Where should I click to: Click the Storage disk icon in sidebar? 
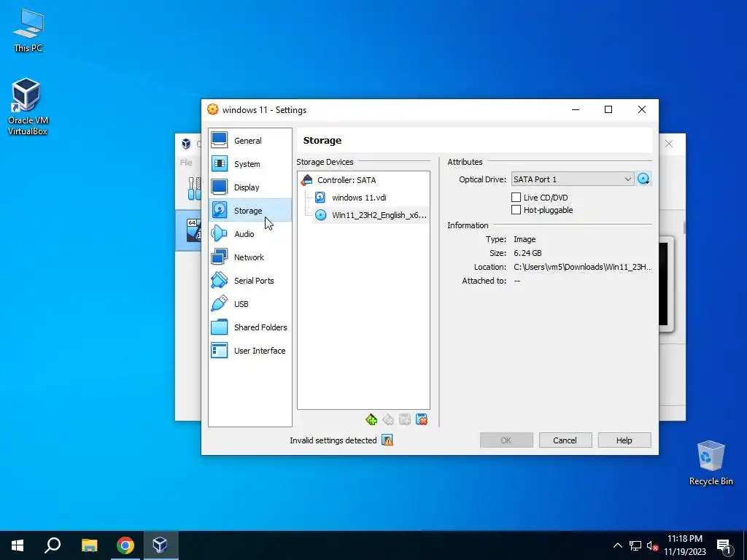[x=219, y=210]
